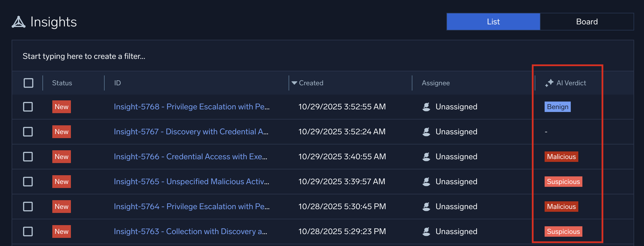This screenshot has width=644, height=246.
Task: Toggle the select-all checkbox in the header
Action: (x=28, y=83)
